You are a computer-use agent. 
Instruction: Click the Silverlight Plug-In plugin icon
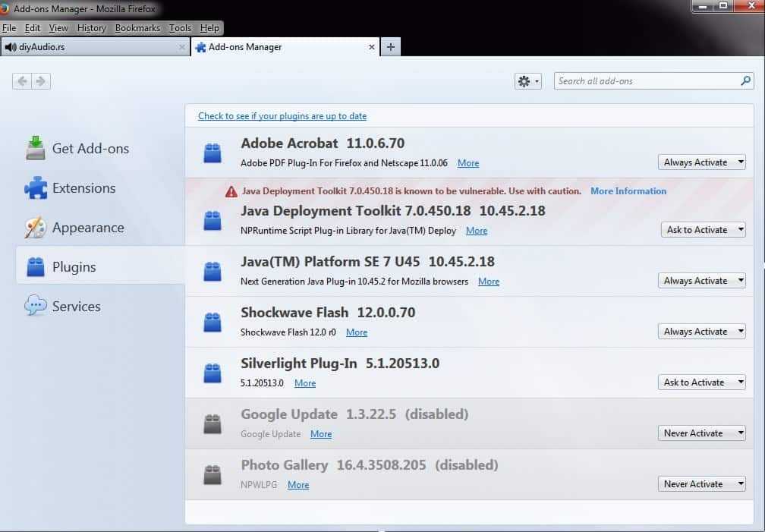212,373
